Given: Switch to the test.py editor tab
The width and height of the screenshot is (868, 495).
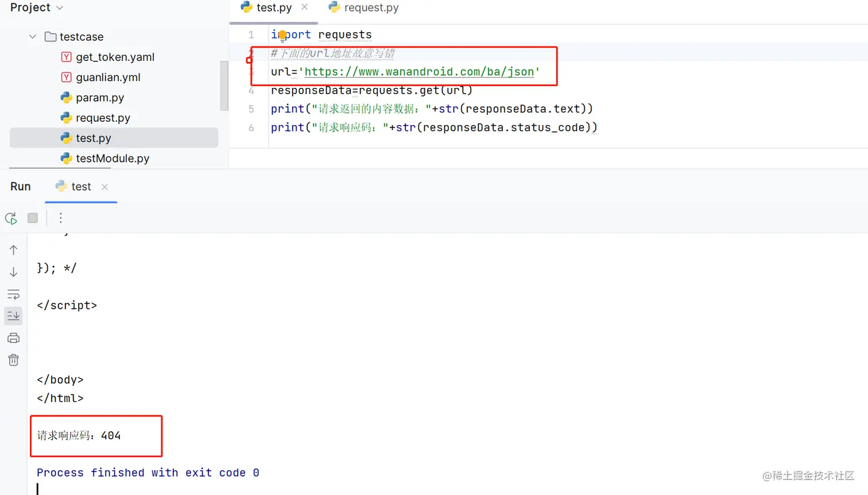Looking at the screenshot, I should 274,7.
